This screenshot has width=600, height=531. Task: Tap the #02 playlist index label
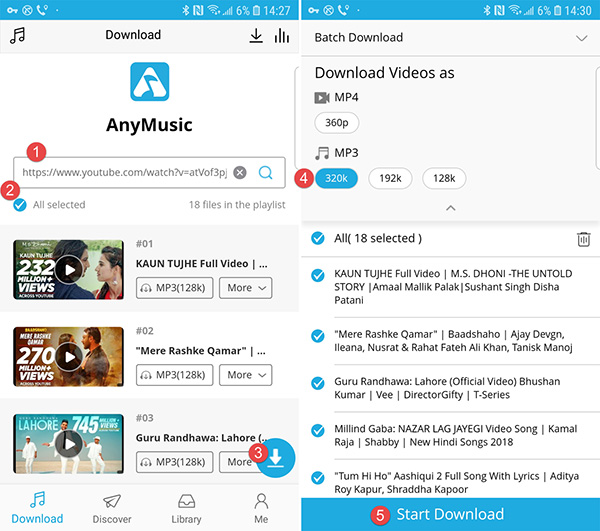click(145, 331)
